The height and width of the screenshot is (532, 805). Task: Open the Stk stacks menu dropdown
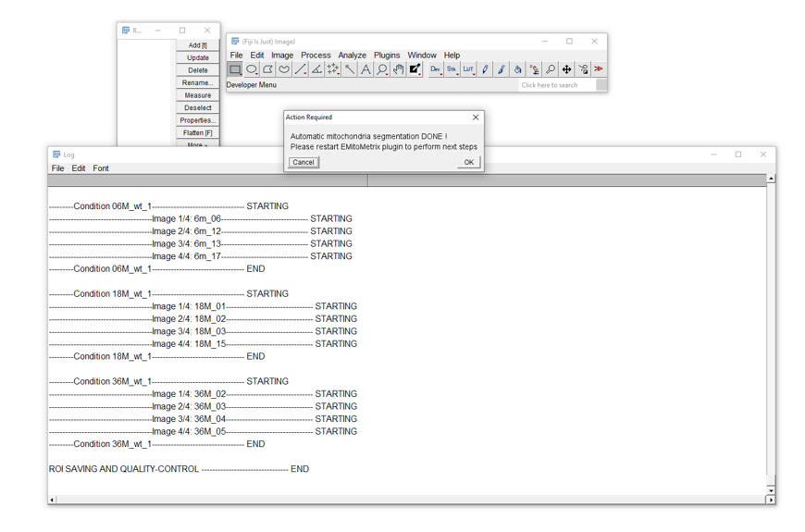point(452,69)
